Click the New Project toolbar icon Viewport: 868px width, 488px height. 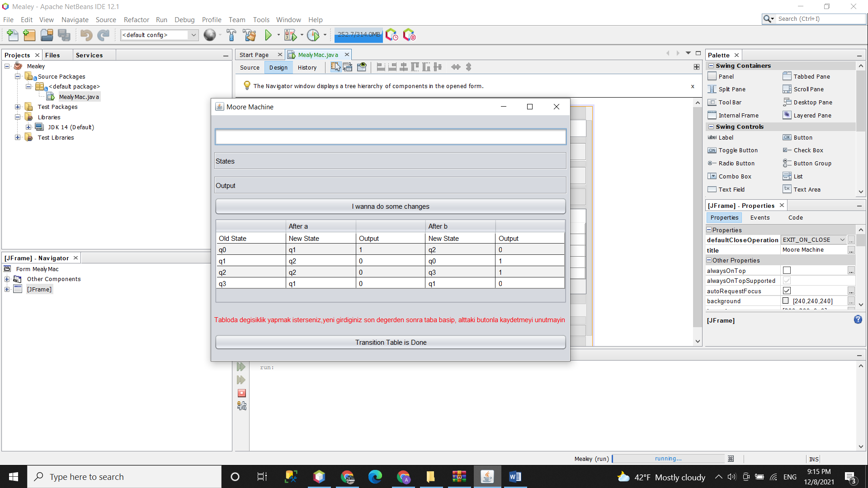tap(29, 35)
